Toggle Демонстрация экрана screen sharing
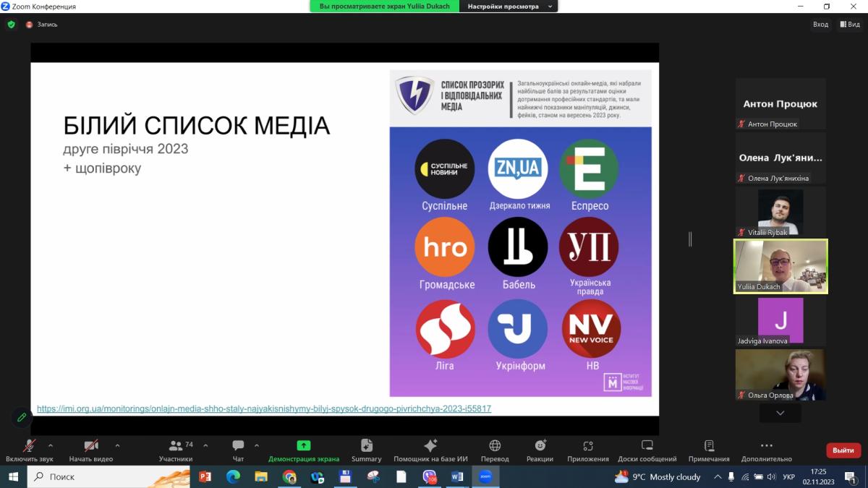 pyautogui.click(x=303, y=446)
